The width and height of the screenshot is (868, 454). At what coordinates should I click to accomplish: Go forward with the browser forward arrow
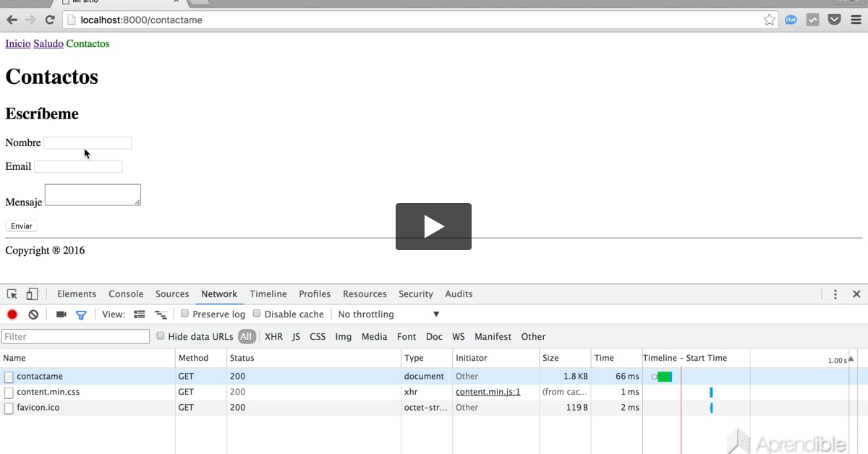tap(30, 20)
